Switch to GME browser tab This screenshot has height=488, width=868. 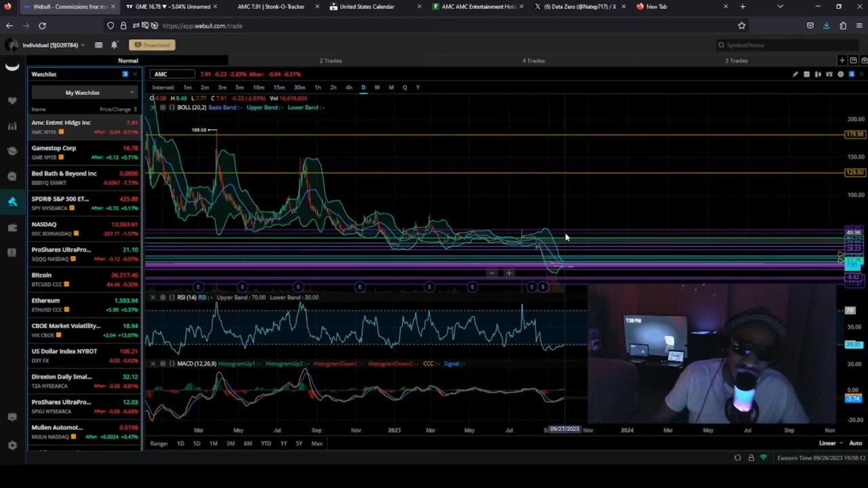(172, 7)
